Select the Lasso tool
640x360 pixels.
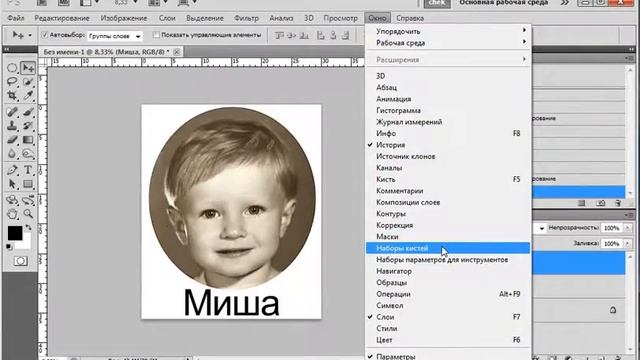click(x=12, y=82)
